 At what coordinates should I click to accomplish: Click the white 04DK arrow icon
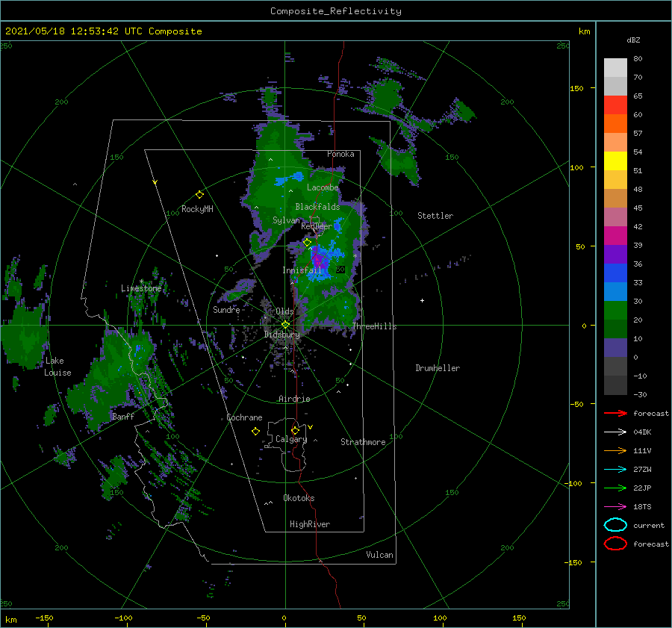615,432
